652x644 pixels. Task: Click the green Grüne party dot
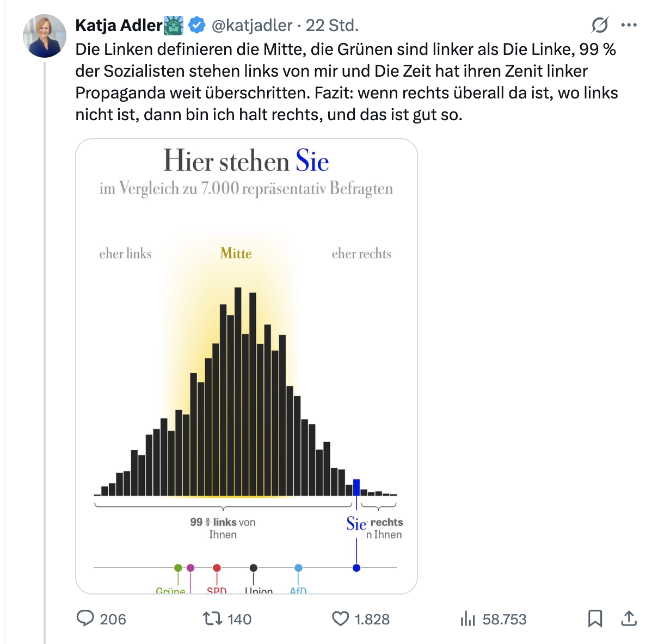tap(178, 568)
